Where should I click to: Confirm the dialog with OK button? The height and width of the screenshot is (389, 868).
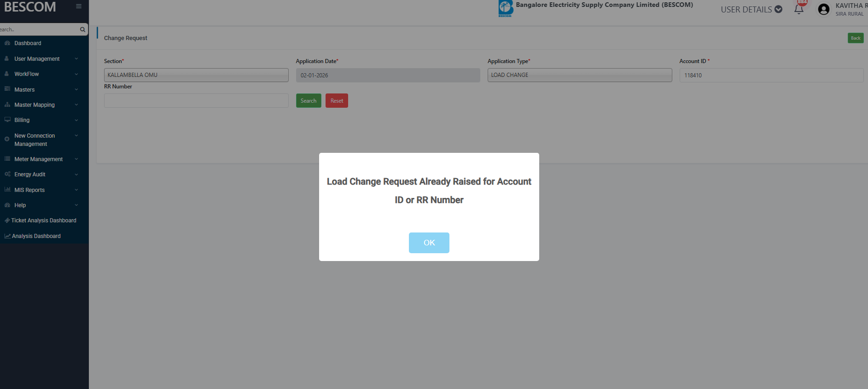click(x=429, y=243)
